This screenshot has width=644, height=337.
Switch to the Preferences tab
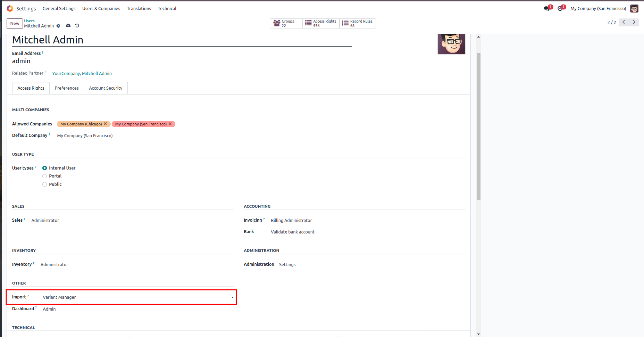point(67,88)
